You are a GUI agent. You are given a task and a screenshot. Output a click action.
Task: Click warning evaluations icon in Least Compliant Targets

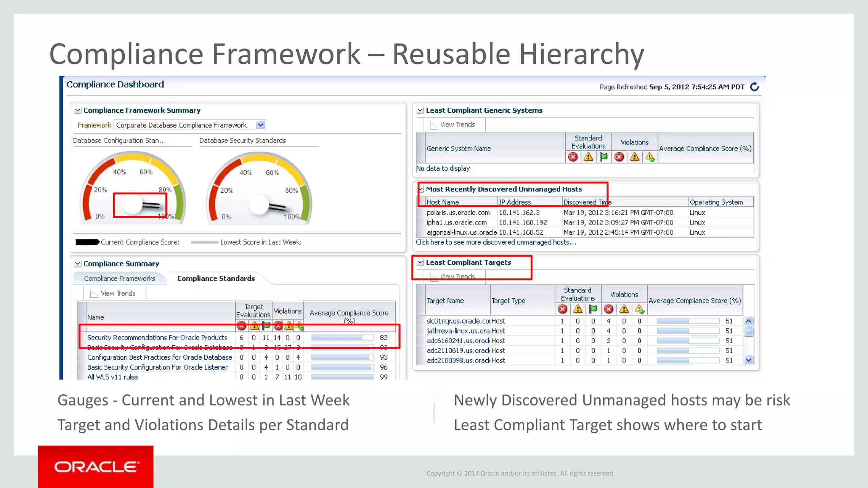578,309
